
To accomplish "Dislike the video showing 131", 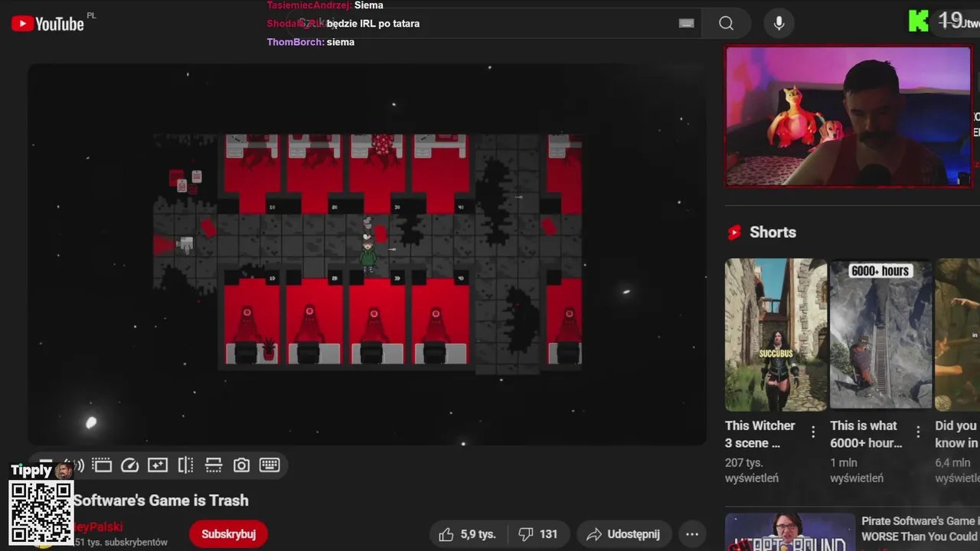I will [x=538, y=534].
